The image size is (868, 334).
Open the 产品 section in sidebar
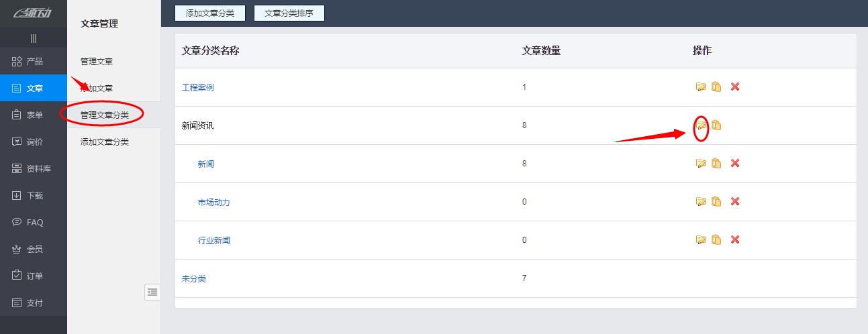(x=34, y=62)
